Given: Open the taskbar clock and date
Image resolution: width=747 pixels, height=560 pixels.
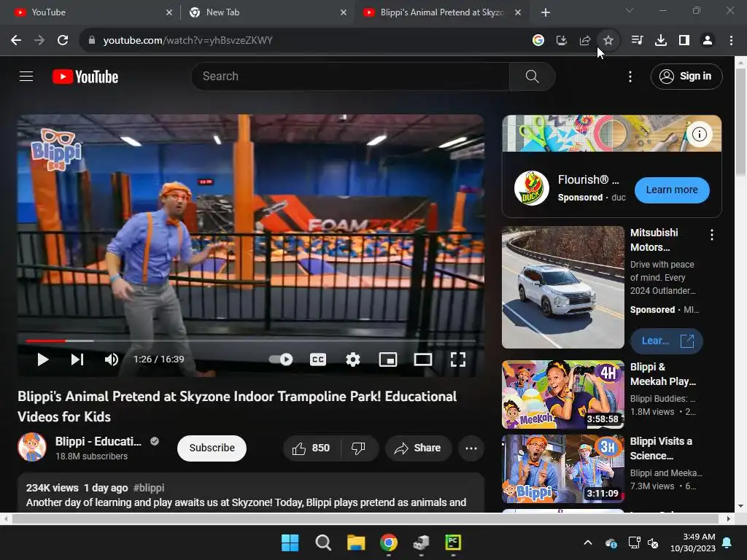Looking at the screenshot, I should [693, 542].
